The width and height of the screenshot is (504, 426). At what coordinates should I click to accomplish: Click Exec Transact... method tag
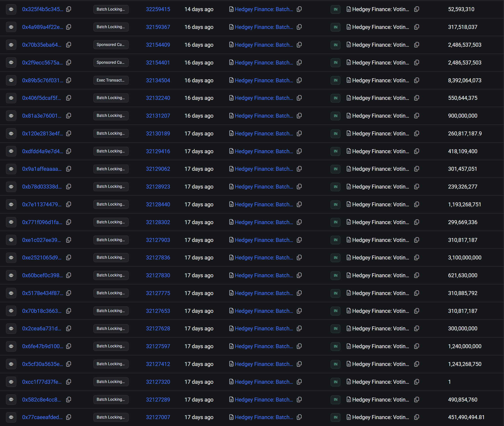tap(111, 80)
